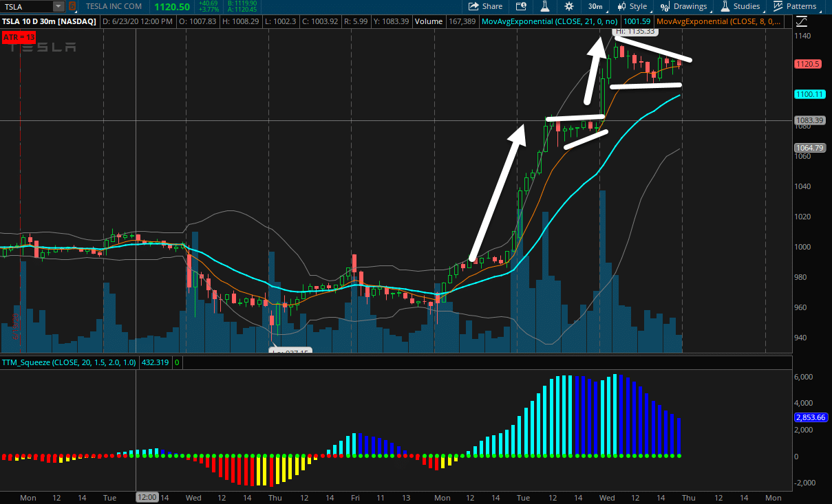The image size is (832, 504).
Task: Click the Patterns zigzag icon
Action: [x=778, y=6]
